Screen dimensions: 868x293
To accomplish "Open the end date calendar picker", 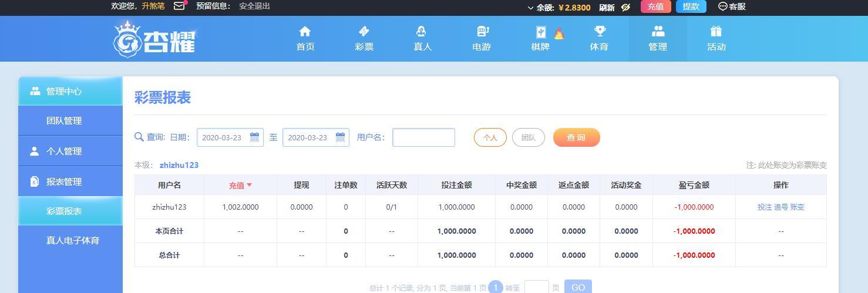I will [340, 137].
